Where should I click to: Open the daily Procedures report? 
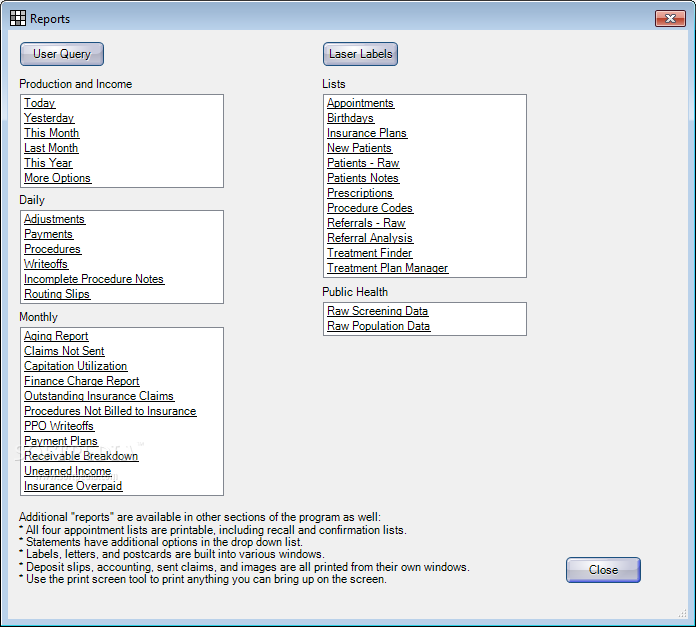coord(52,249)
